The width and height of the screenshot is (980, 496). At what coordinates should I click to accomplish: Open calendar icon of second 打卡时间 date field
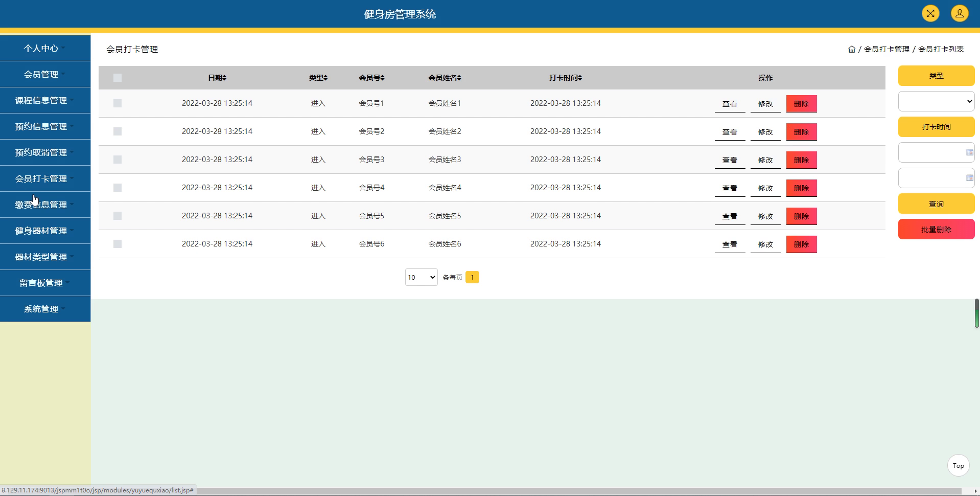pos(969,178)
